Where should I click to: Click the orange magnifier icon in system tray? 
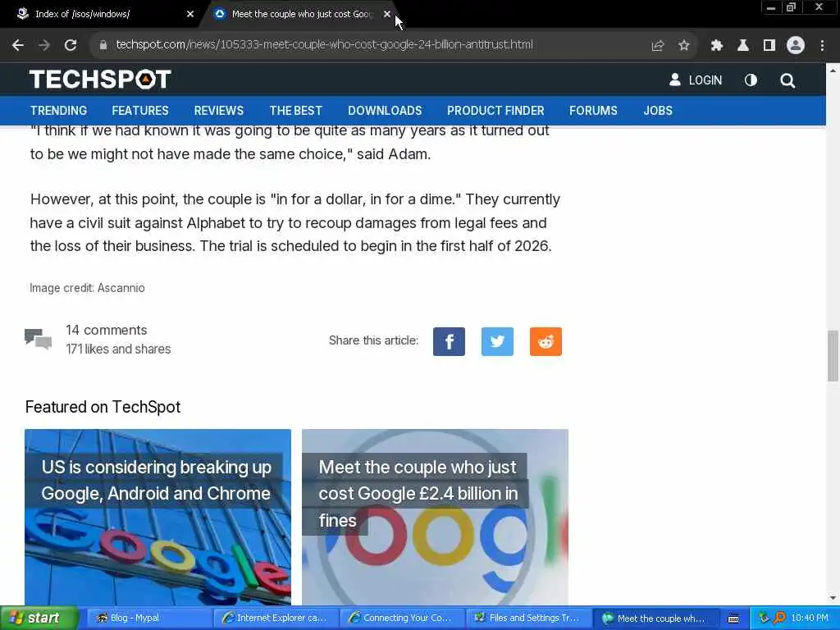(x=779, y=619)
